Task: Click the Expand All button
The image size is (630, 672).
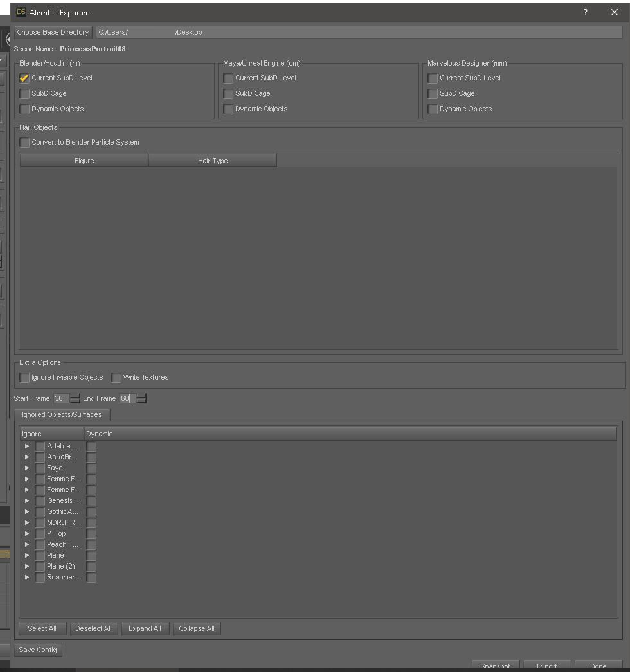Action: pos(145,629)
